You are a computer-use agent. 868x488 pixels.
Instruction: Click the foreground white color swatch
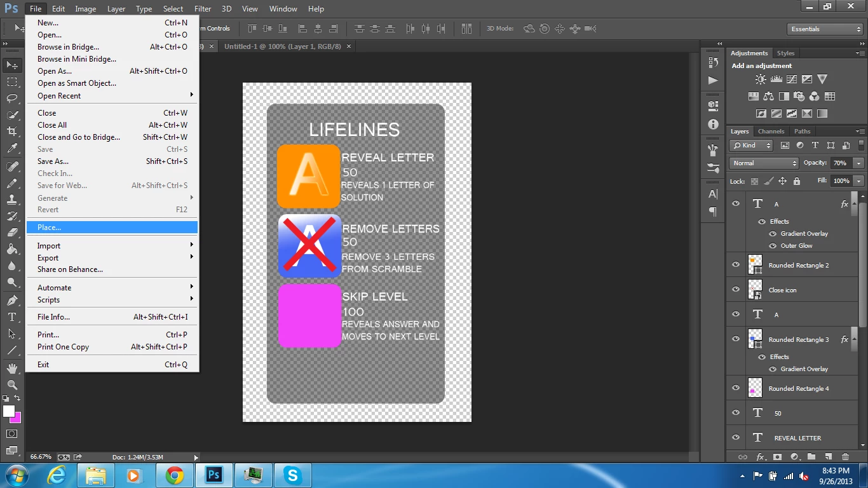point(8,411)
